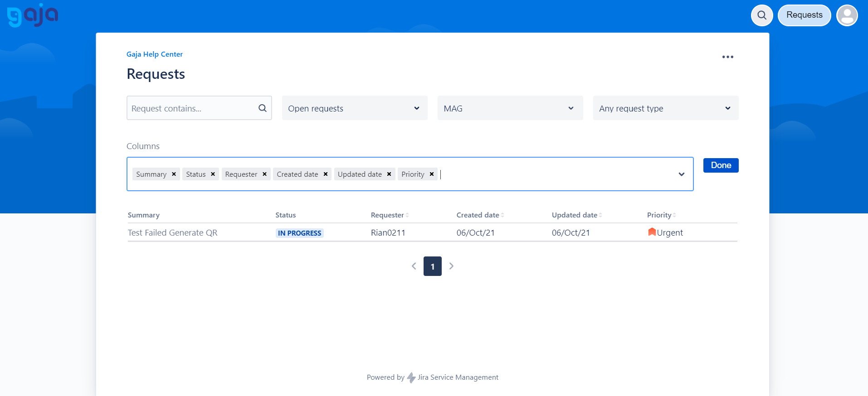Click the IN PROGRESS status badge

(300, 233)
